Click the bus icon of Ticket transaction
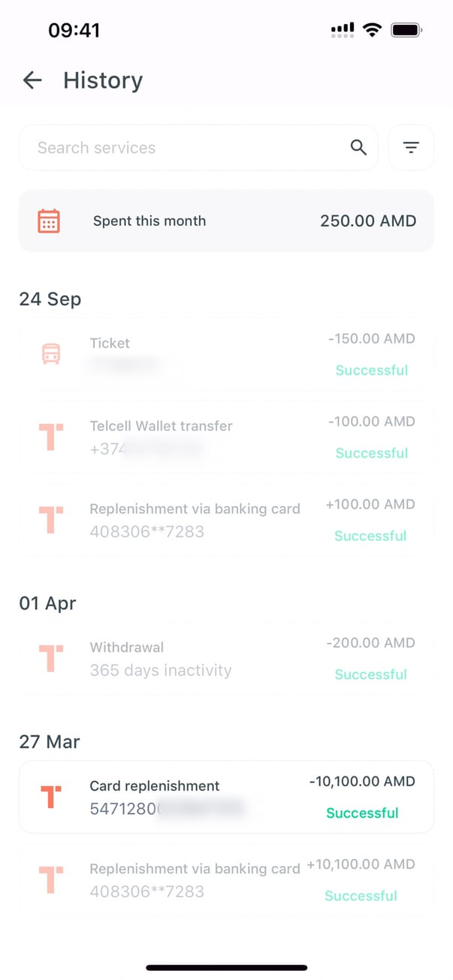The width and height of the screenshot is (453, 980). (51, 354)
